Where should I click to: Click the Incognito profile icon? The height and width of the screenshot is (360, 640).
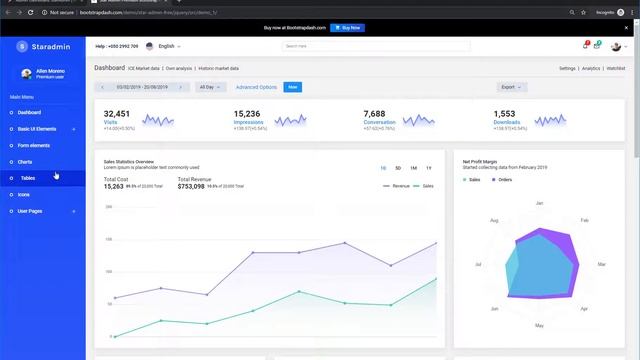click(620, 13)
